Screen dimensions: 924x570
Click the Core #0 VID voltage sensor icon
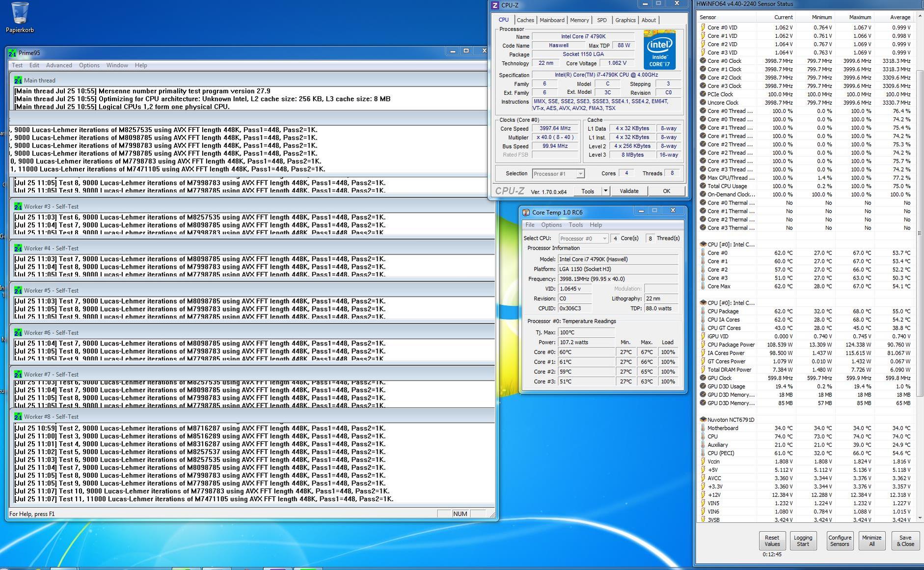point(703,28)
